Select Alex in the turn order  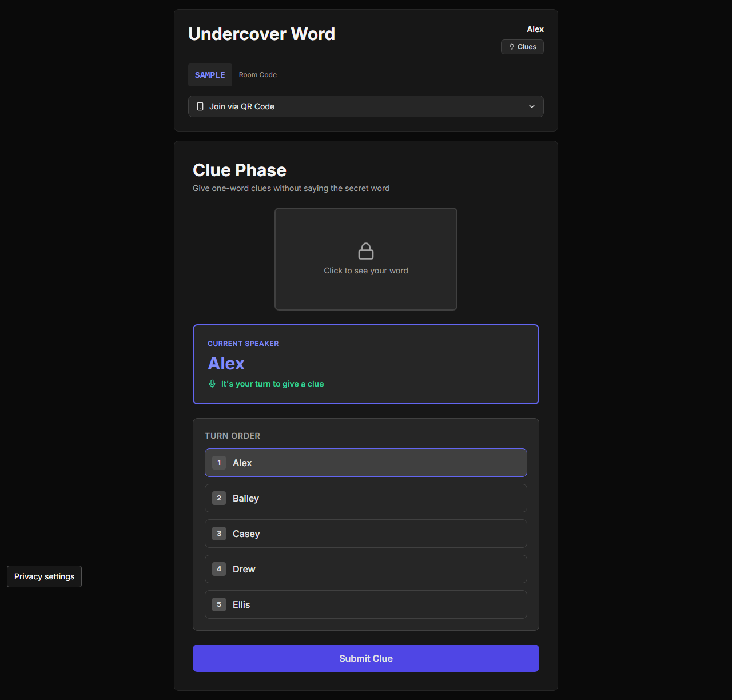366,463
